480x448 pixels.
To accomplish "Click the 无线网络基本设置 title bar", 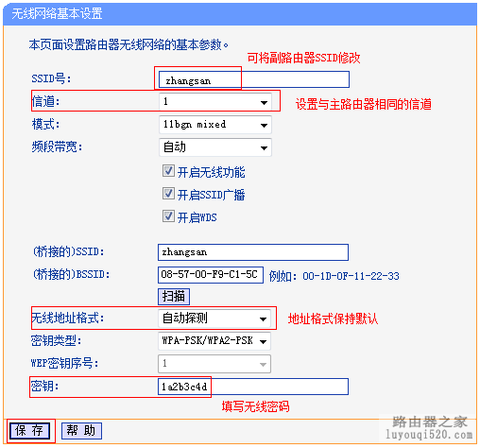I will tap(240, 14).
